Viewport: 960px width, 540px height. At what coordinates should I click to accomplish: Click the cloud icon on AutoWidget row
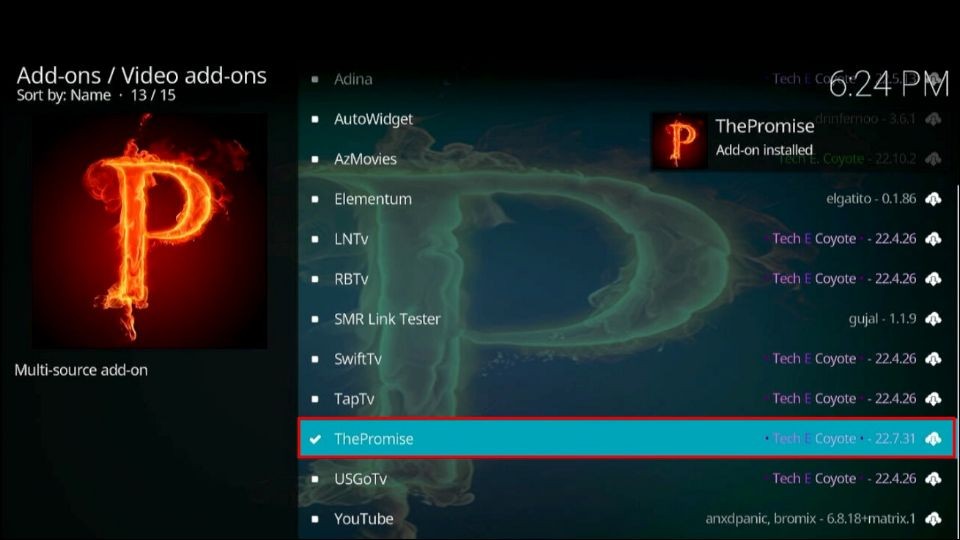[x=933, y=119]
